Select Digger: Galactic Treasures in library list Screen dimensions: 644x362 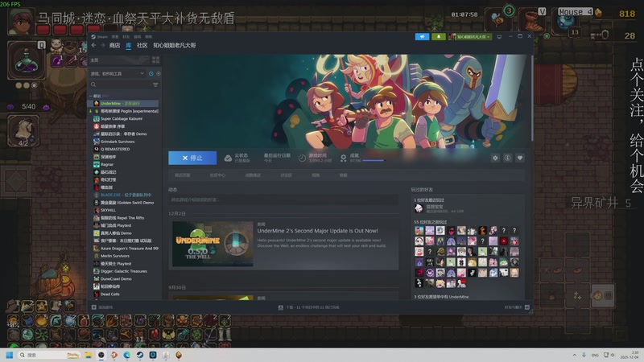point(124,271)
